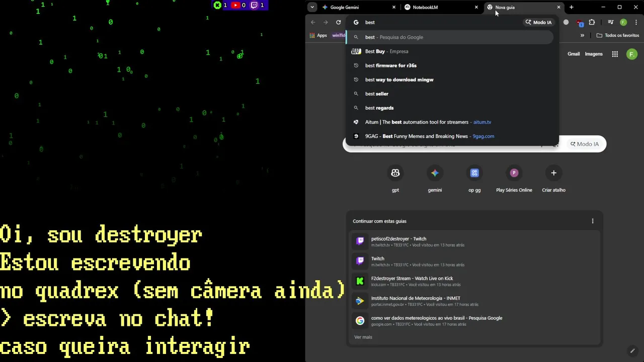Click the Twitch counter icon in overlay

[254, 5]
